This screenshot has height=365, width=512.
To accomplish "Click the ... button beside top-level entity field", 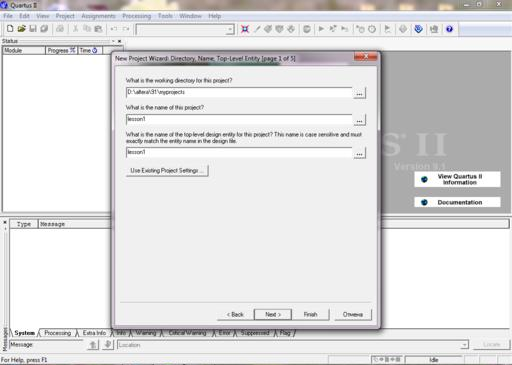I will 359,153.
